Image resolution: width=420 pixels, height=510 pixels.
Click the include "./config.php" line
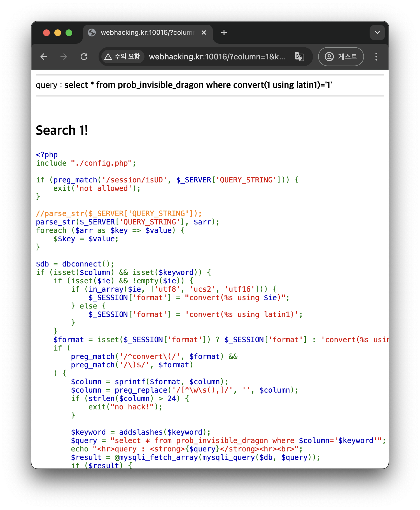(86, 163)
